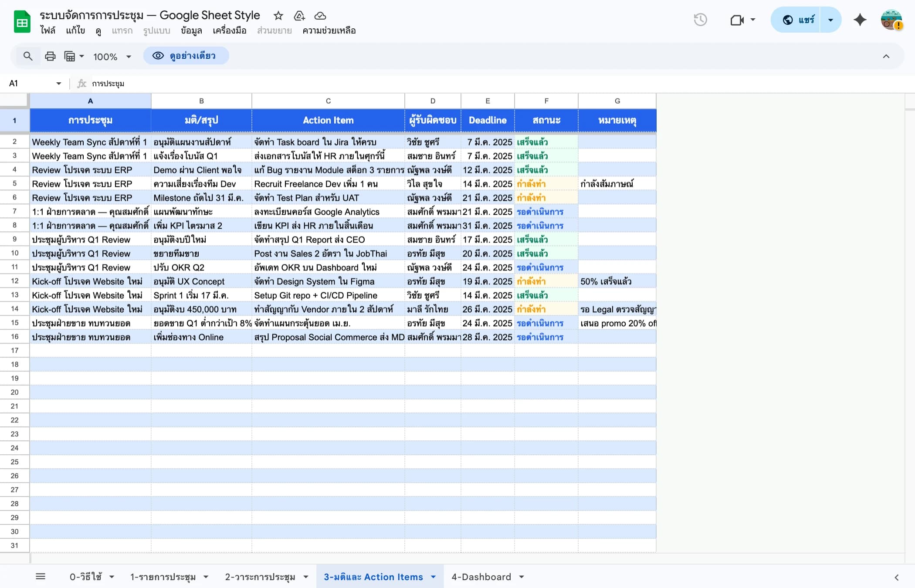
Task: Open search within the spreadsheet
Action: 28,56
